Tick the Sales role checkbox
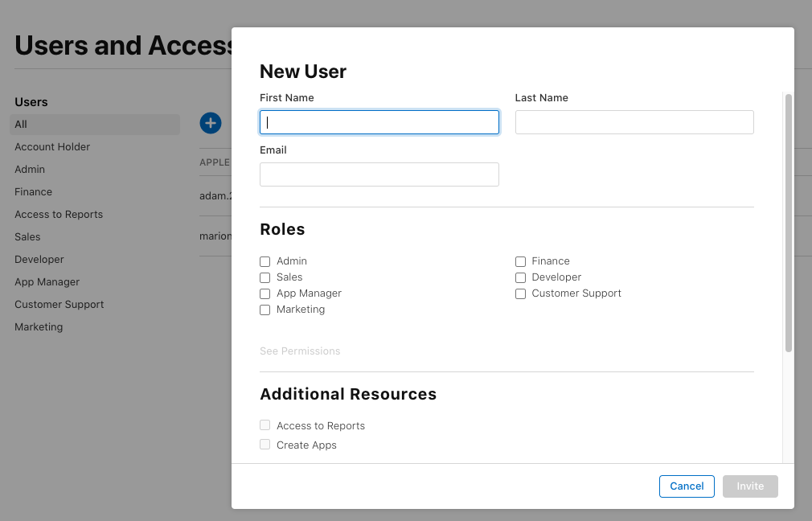The height and width of the screenshot is (521, 812). 265,277
